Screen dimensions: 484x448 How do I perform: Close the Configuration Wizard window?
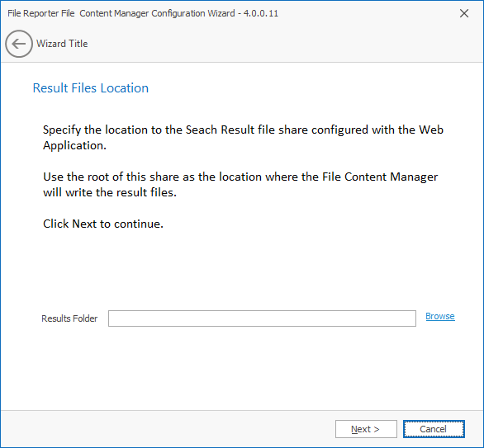[x=464, y=13]
